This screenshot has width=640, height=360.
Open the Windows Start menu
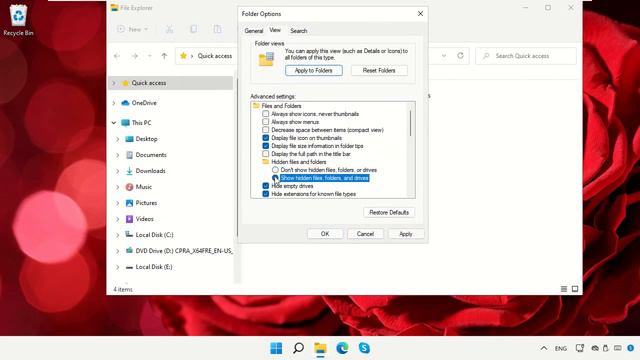[276, 348]
